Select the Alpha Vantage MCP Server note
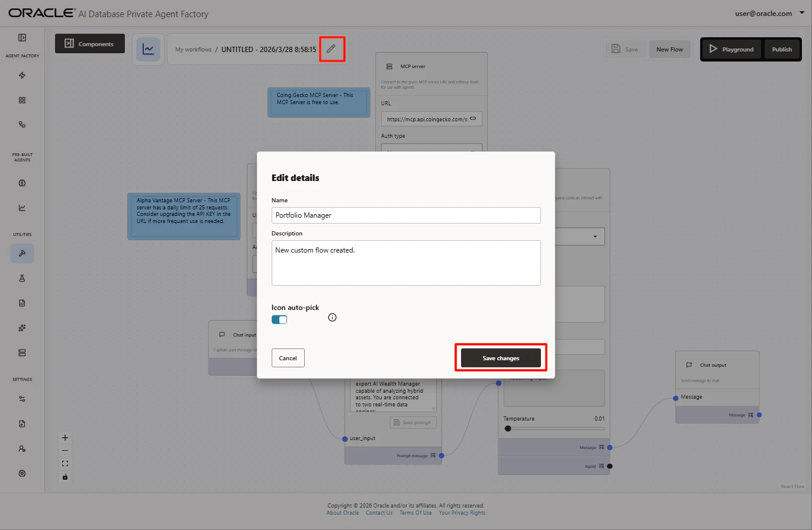Screen dimensions: 812x530 coord(184,216)
